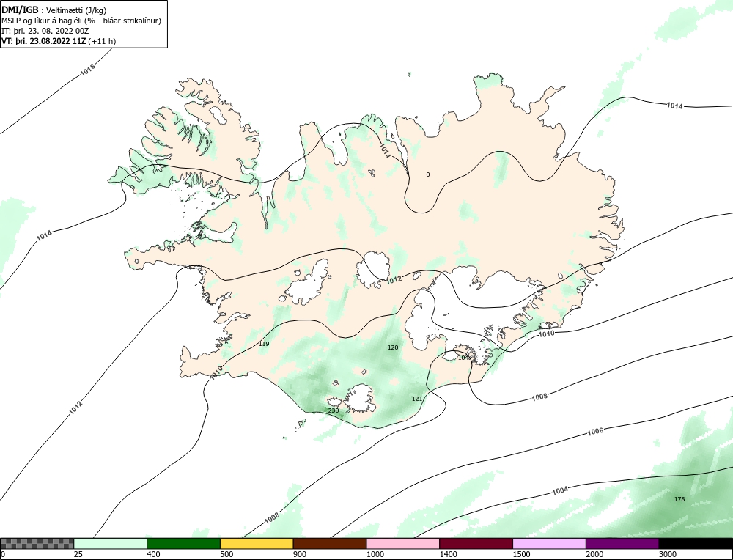Click the 1014 isobar label over north Iceland
The height and width of the screenshot is (560, 733).
[x=384, y=150]
